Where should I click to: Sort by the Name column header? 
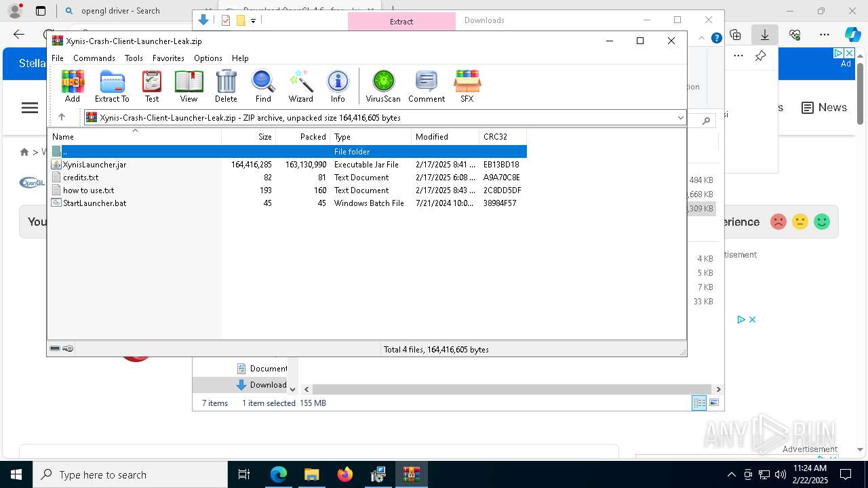[134, 136]
